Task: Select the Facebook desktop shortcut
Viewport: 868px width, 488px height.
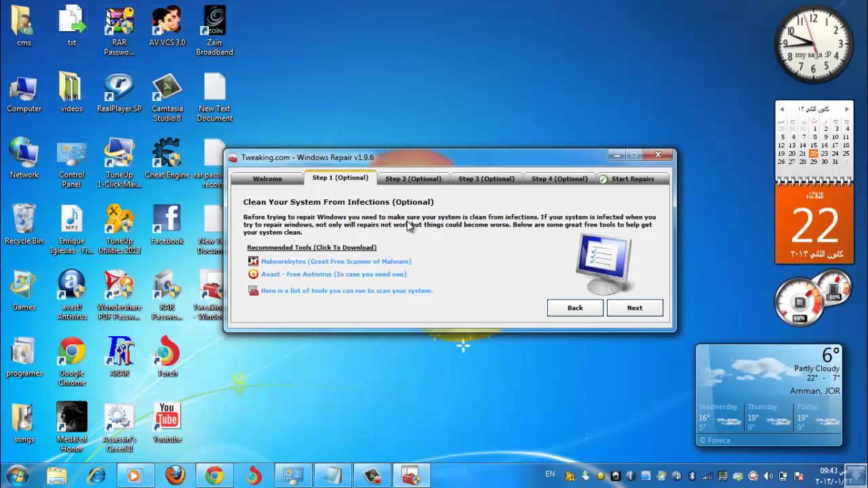Action: click(167, 226)
